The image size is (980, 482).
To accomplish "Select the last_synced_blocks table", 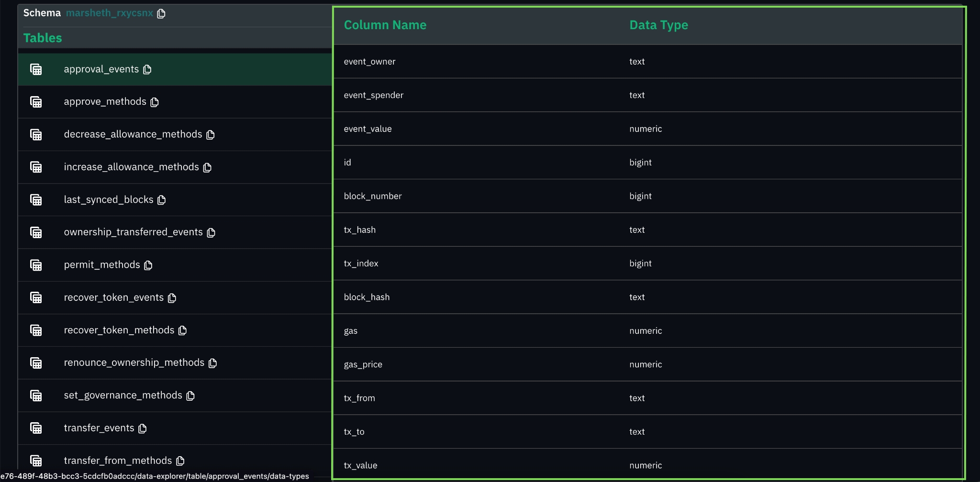I will (x=108, y=200).
